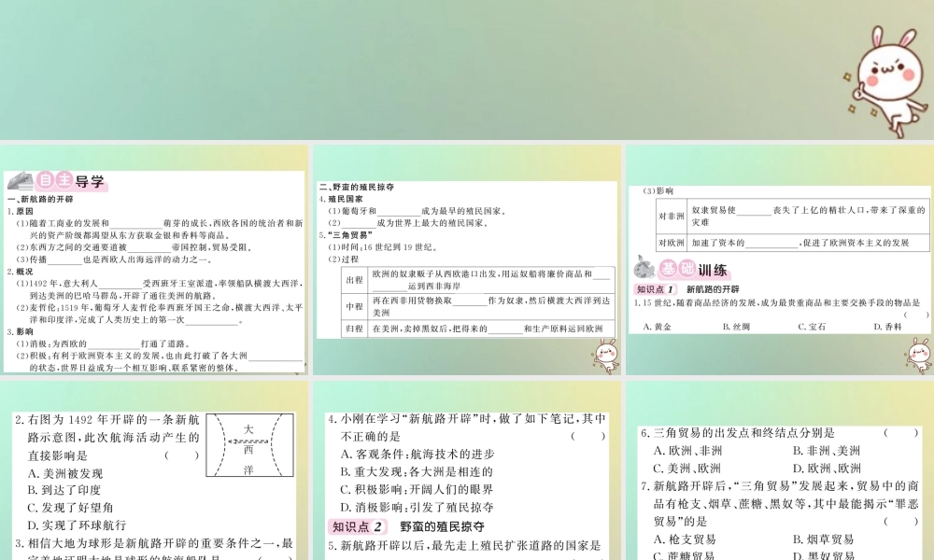
Task: Choose answer D. 实现了环球航行
Action: 77,525
